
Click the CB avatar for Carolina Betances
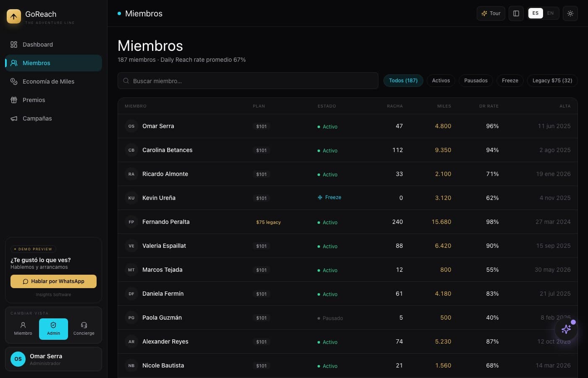(x=131, y=150)
